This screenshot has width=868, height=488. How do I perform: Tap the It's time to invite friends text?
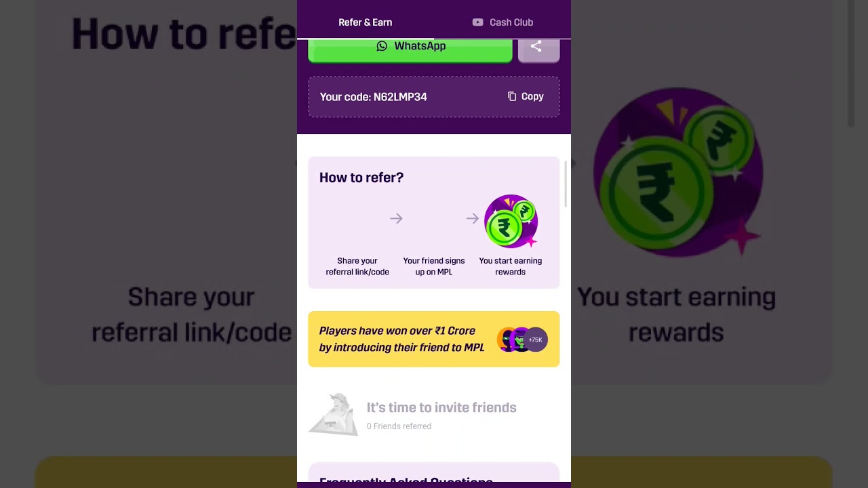click(x=441, y=407)
